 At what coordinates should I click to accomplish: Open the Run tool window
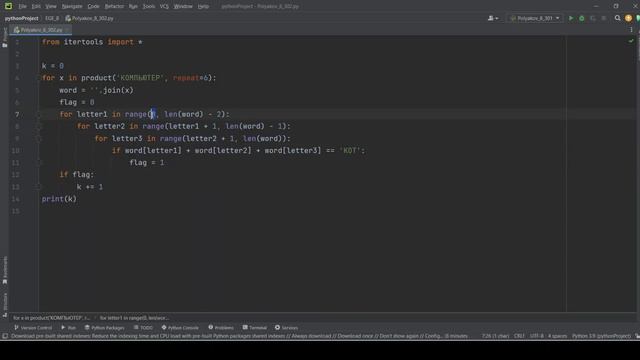click(68, 328)
